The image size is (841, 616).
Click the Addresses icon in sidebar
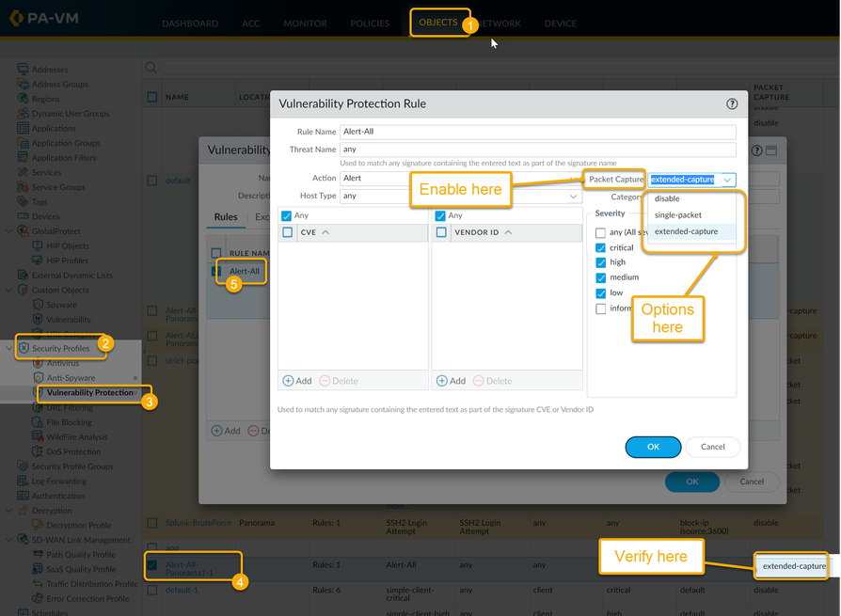pyautogui.click(x=24, y=70)
